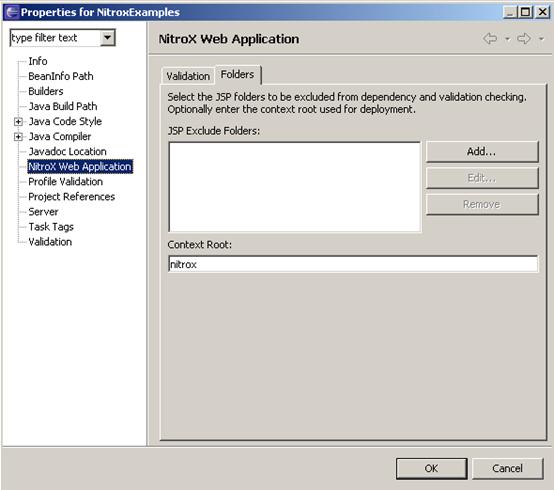
Task: Click inside the type filter text box
Action: 55,38
